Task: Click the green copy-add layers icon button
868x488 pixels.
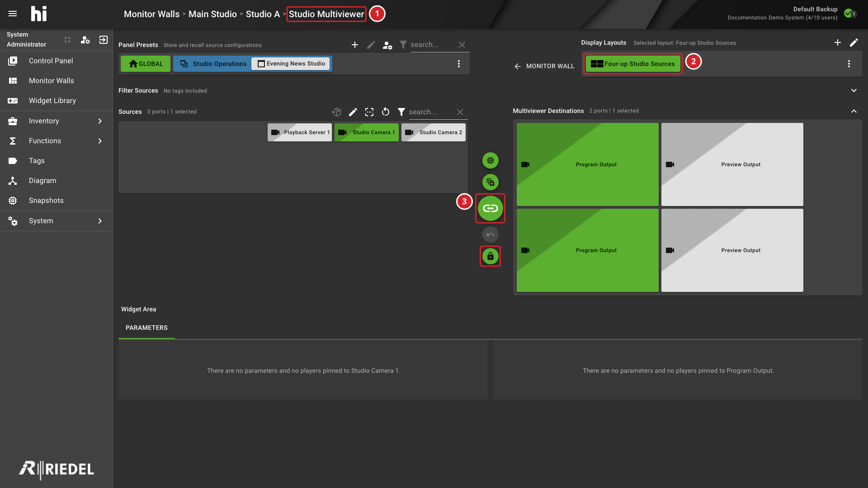Action: pyautogui.click(x=491, y=182)
